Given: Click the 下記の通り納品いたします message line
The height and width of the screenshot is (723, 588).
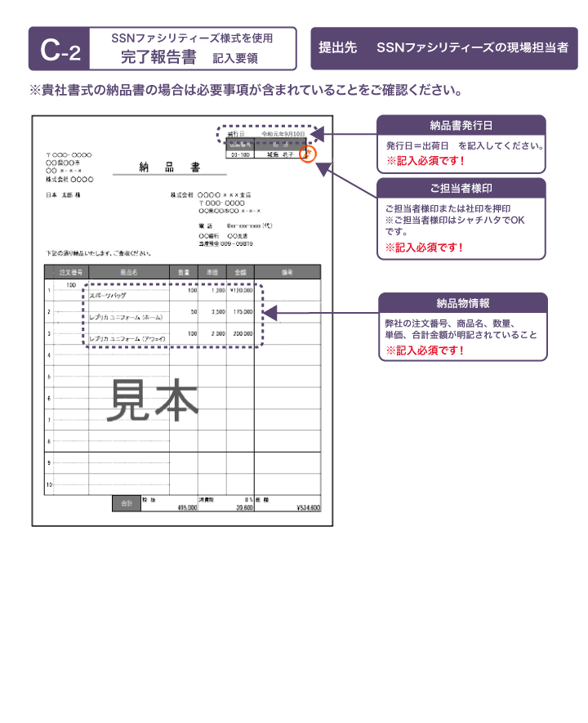Looking at the screenshot, I should click(x=98, y=253).
